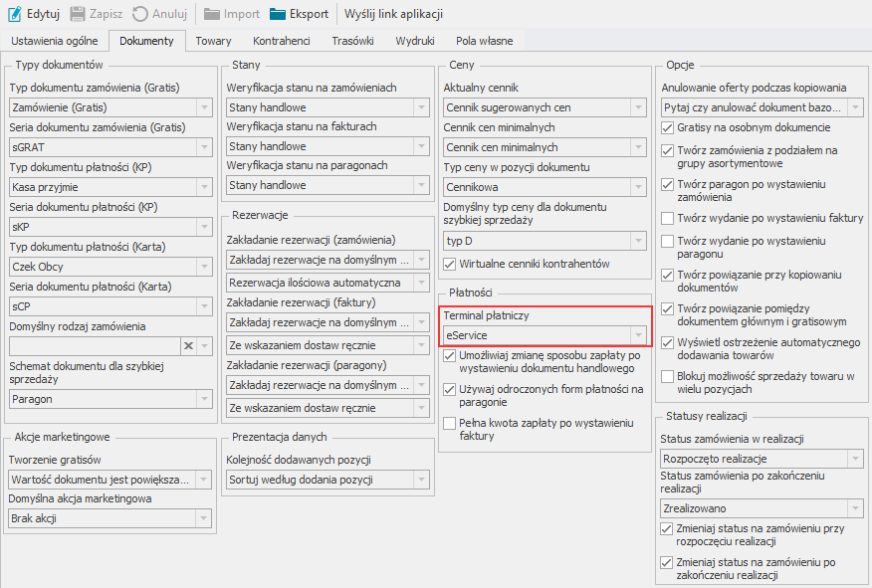Screen dimensions: 872x588
Task: Clear the Domyślny rodzaj zamówienia field with X
Action: point(187,345)
